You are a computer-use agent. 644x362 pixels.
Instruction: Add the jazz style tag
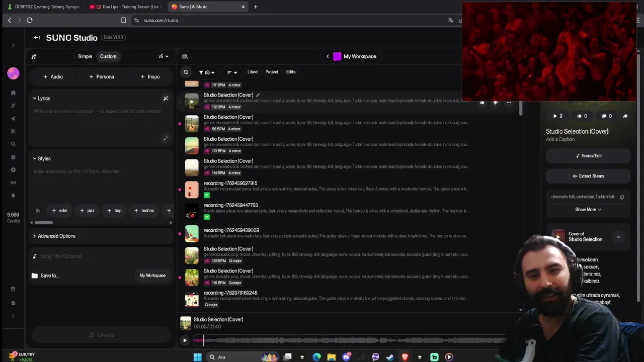(87, 211)
